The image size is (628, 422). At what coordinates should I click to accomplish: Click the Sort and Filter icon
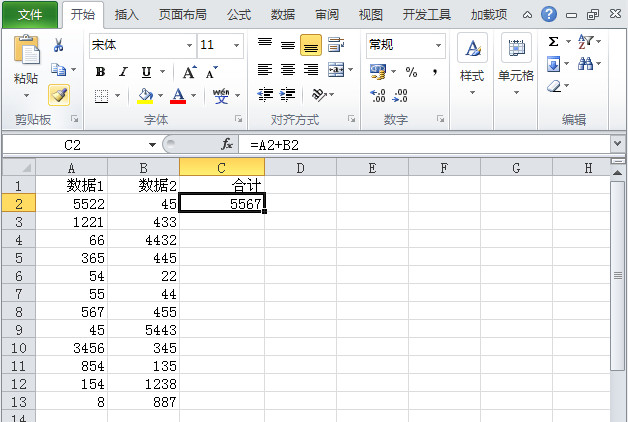tap(586, 41)
